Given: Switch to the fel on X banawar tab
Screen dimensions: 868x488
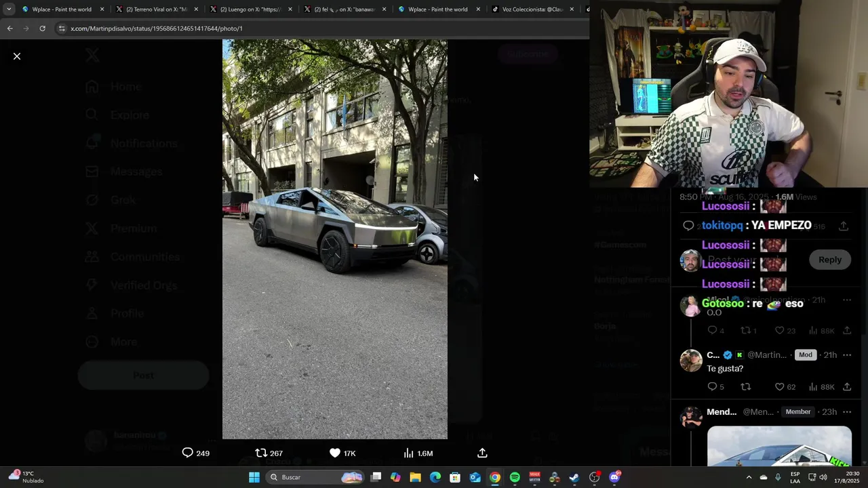Looking at the screenshot, I should pos(344,9).
